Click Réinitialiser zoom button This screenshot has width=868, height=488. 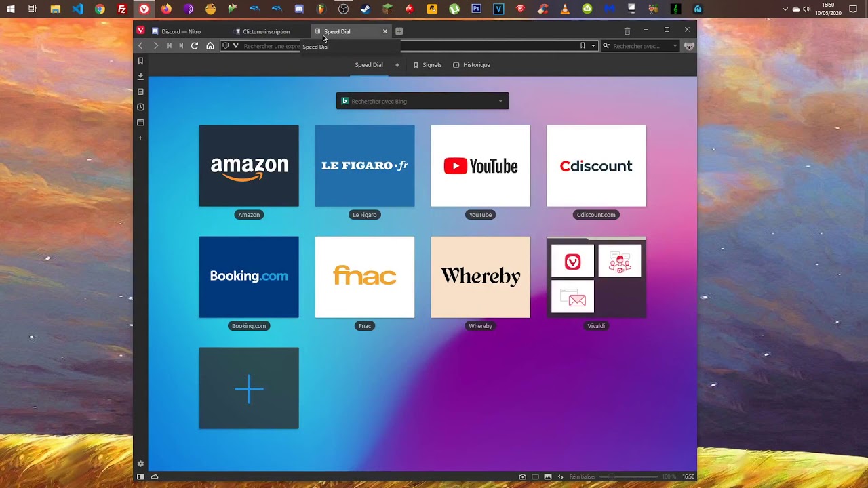(x=583, y=477)
